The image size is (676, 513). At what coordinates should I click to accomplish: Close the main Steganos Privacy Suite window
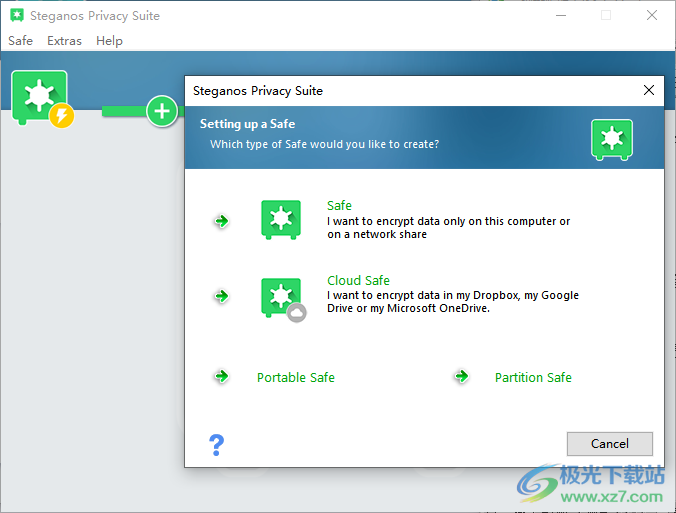[x=652, y=16]
